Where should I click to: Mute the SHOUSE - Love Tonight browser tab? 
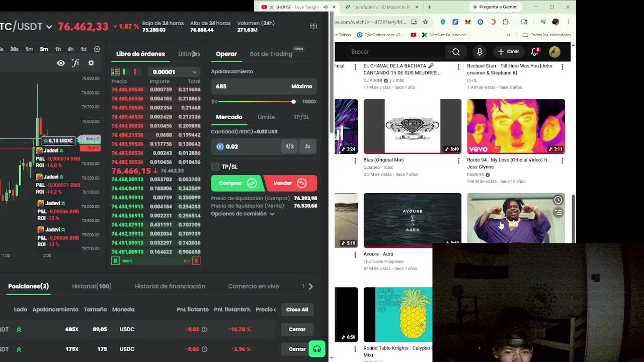tap(325, 7)
